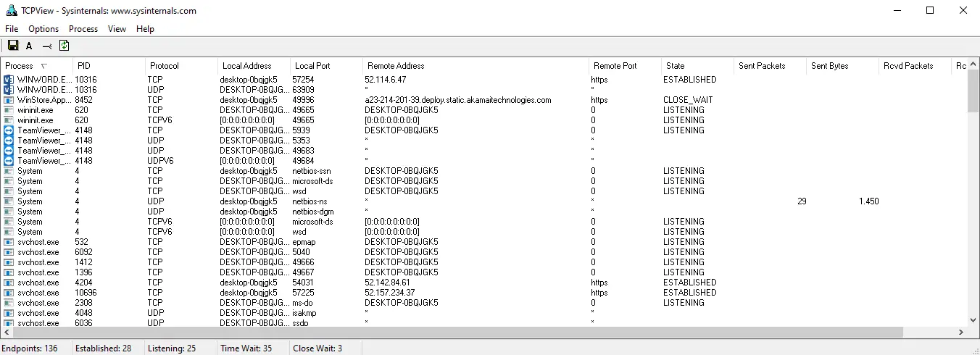Image resolution: width=980 pixels, height=355 pixels.
Task: Click the Save toolbar icon
Action: coord(13,46)
